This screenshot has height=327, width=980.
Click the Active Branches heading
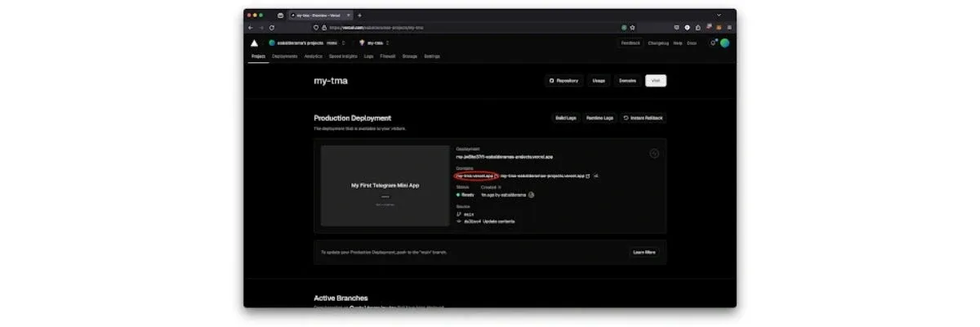[x=341, y=298]
